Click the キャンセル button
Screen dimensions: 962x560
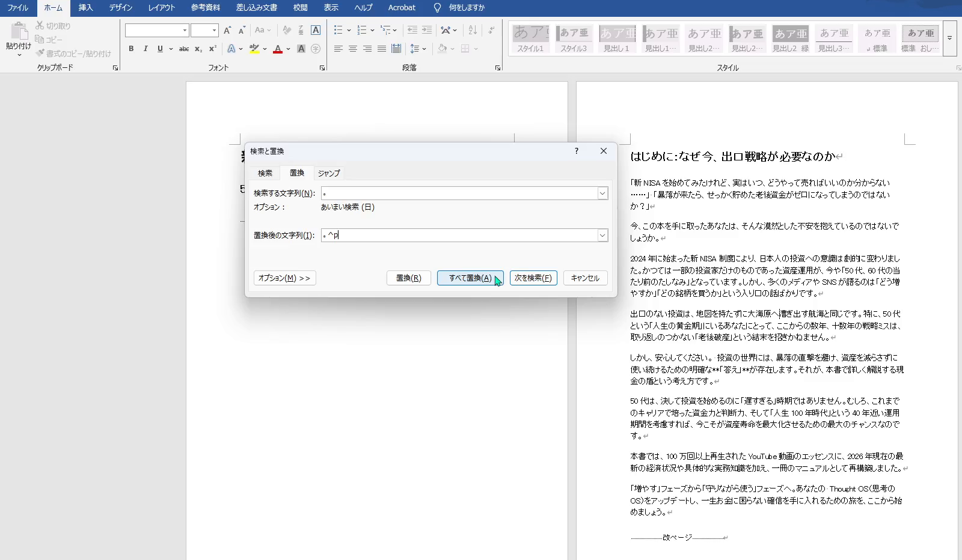pos(585,278)
